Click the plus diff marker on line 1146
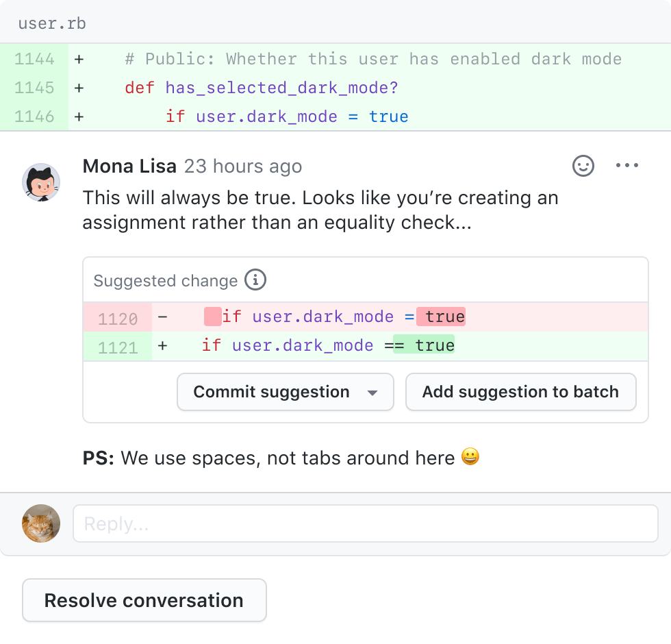Viewport: 671px width, 644px height. 78,116
